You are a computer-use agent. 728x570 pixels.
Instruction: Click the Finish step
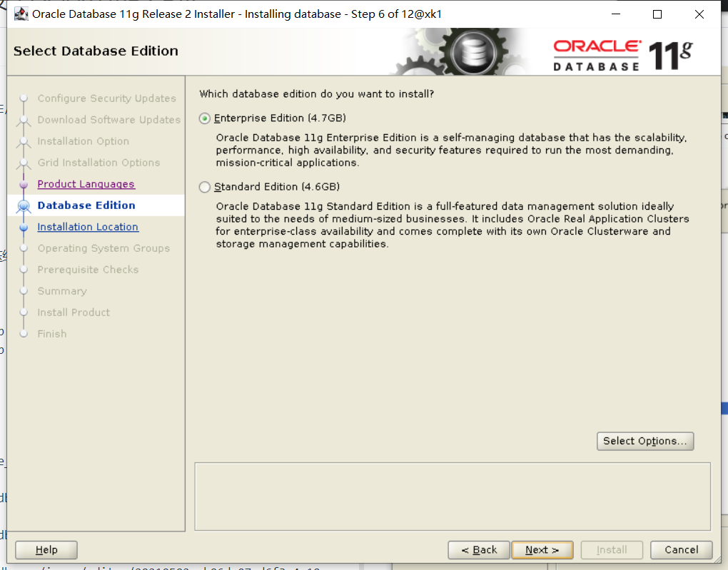pos(52,334)
